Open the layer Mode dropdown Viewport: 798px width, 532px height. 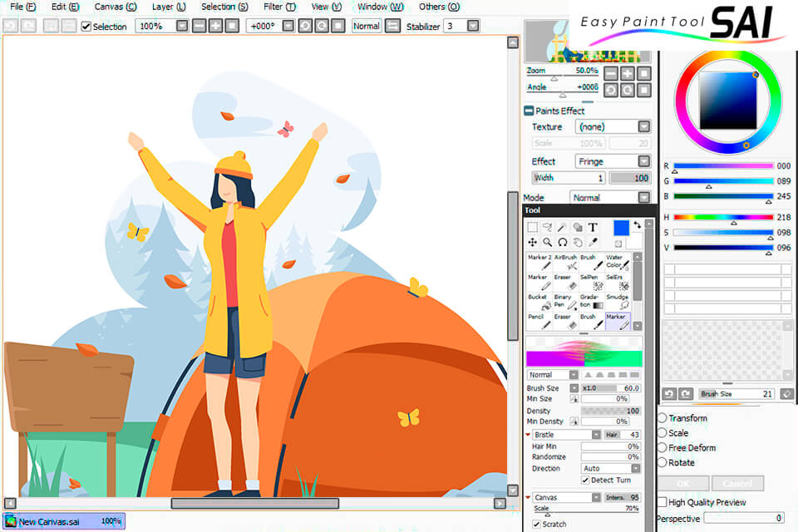[643, 198]
